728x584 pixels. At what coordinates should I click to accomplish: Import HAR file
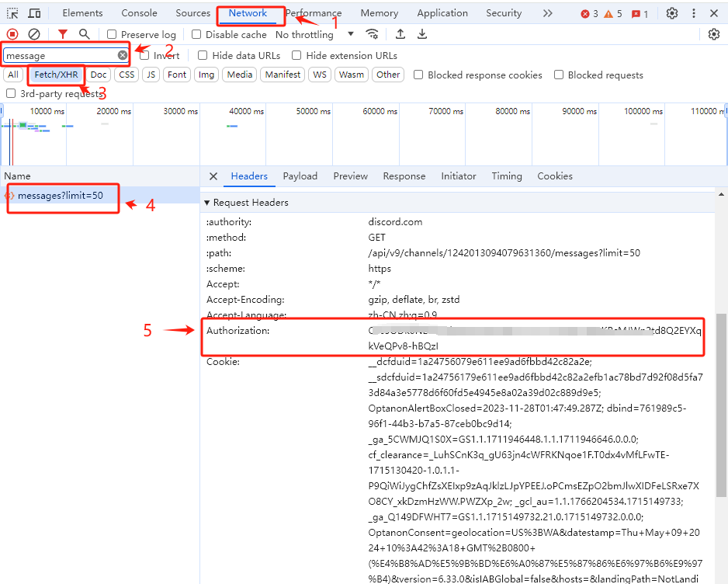400,34
